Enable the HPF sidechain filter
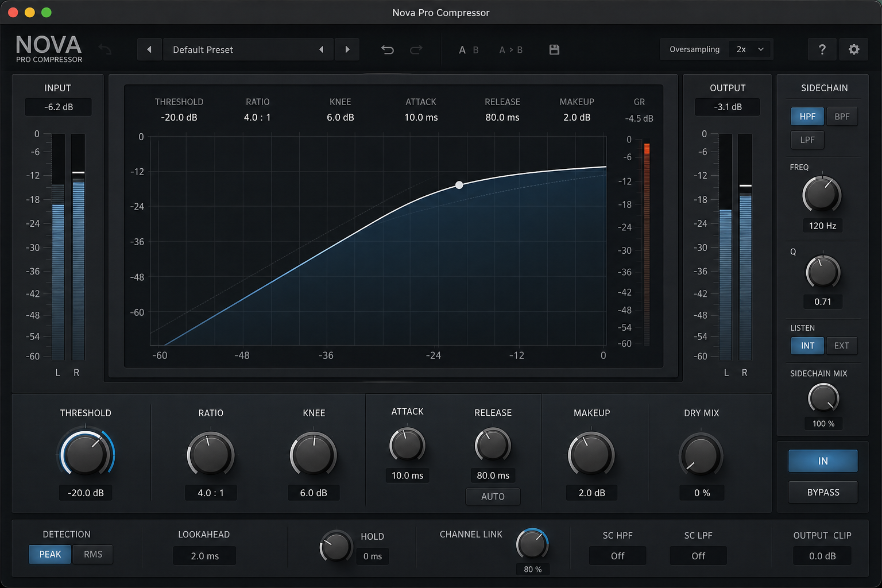The image size is (882, 588). click(x=807, y=117)
